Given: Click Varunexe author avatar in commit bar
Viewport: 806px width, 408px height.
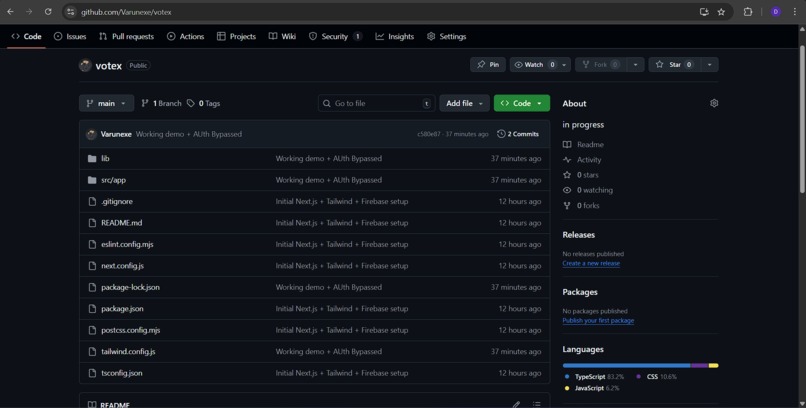Looking at the screenshot, I should pyautogui.click(x=91, y=135).
